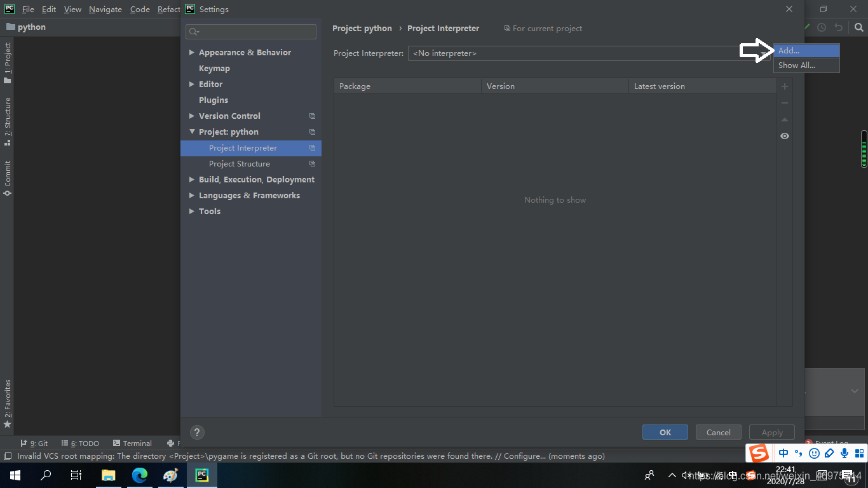
Task: Open the Keymap settings page
Action: point(214,68)
